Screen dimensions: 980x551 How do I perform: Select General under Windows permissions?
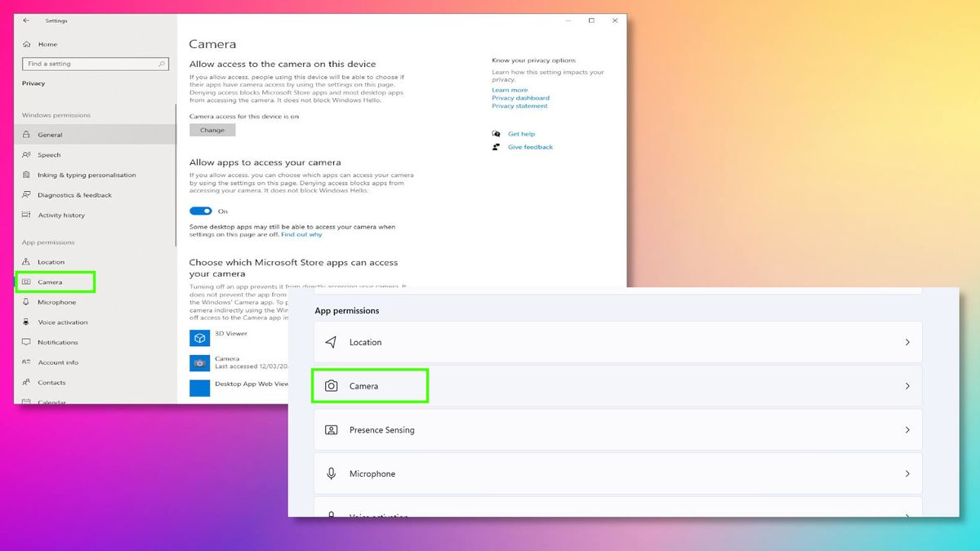click(49, 134)
